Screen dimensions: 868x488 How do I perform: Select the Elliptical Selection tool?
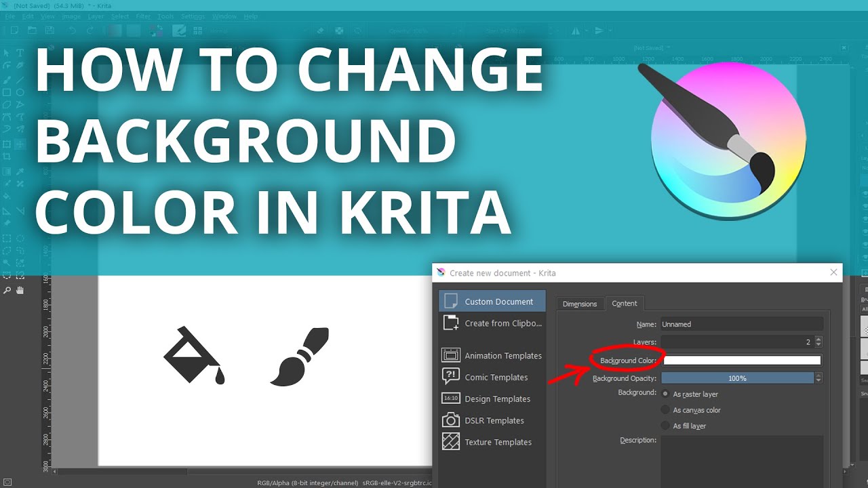pos(20,239)
